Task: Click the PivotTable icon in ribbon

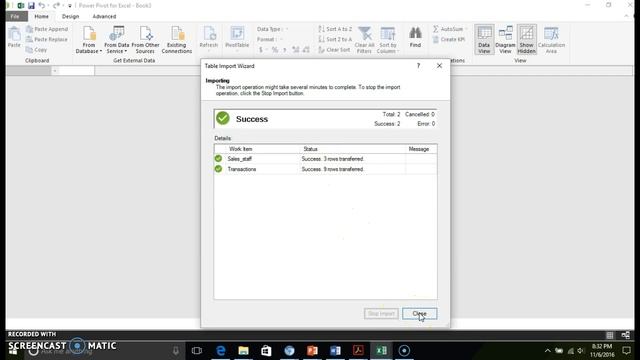Action: click(237, 38)
